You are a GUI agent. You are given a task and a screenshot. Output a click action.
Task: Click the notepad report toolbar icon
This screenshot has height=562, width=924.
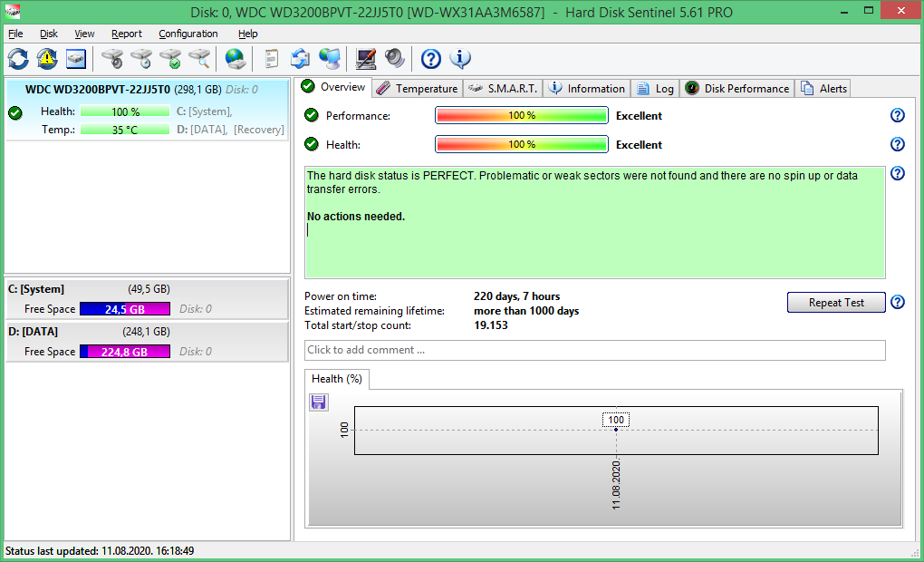coord(271,59)
